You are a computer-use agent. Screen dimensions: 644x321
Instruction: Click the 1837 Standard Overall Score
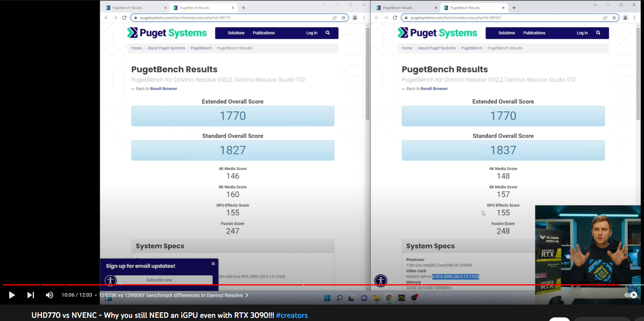point(503,150)
